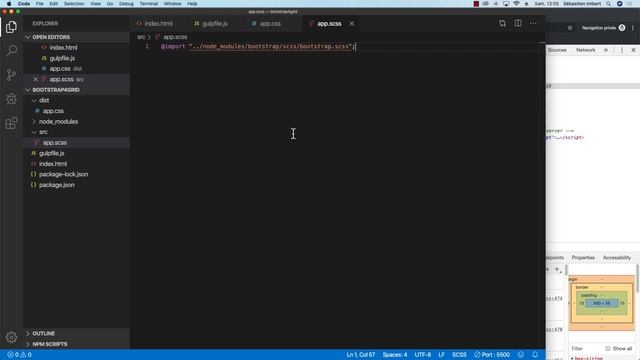Image resolution: width=640 pixels, height=360 pixels.
Task: Open the Selection menu
Action: (x=74, y=4)
